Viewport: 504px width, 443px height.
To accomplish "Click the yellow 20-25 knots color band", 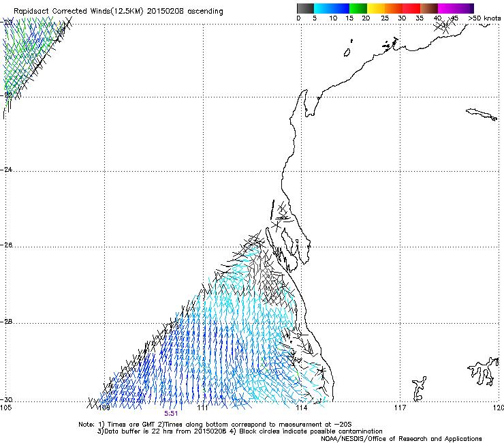I will tap(376, 8).
